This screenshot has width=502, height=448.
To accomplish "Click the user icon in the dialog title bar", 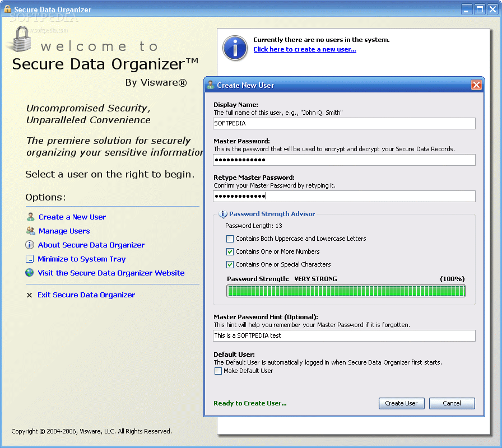I will pyautogui.click(x=210, y=85).
